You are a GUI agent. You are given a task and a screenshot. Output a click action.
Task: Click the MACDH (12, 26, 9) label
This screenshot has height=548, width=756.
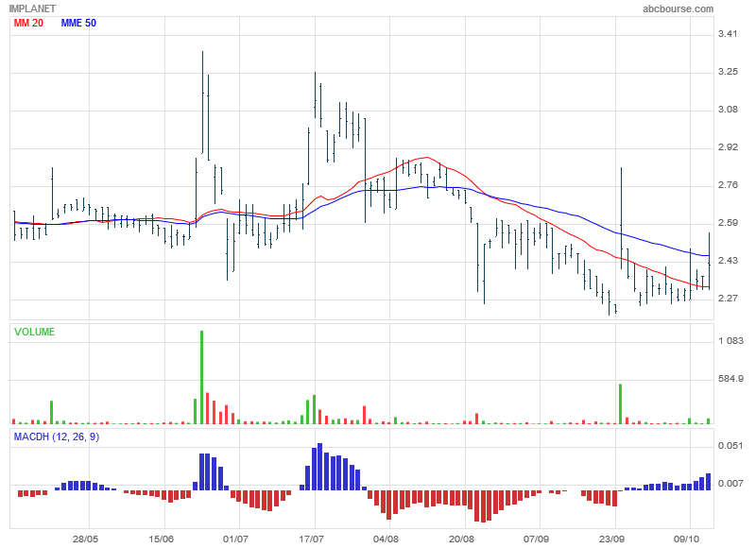coord(57,437)
